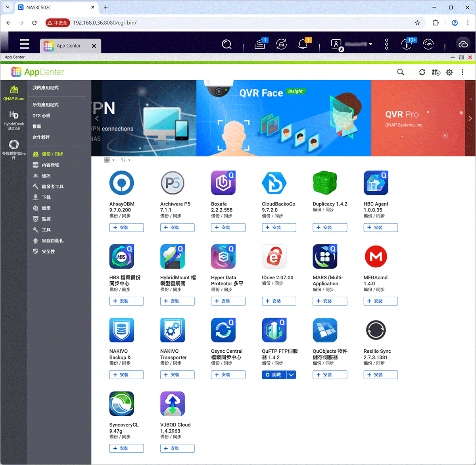Viewport: 476px width, 465px height.
Task: Bookmark this page with star icon
Action: 417,23
